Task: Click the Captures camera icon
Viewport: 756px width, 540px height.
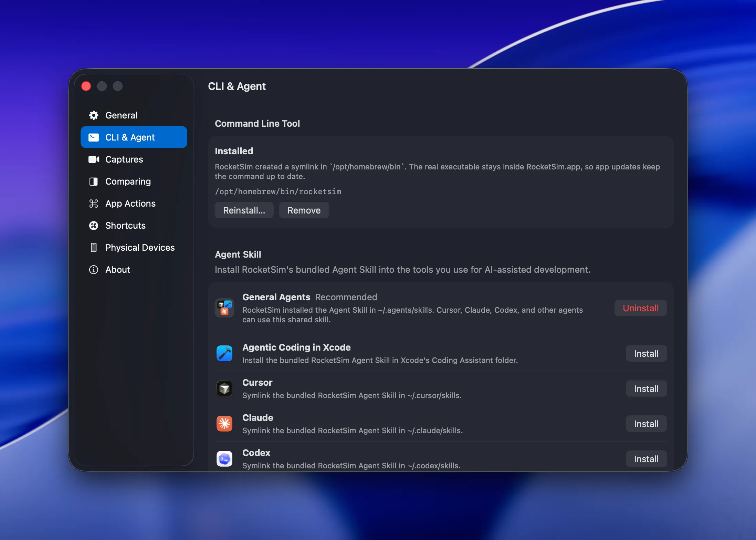Action: click(x=94, y=159)
